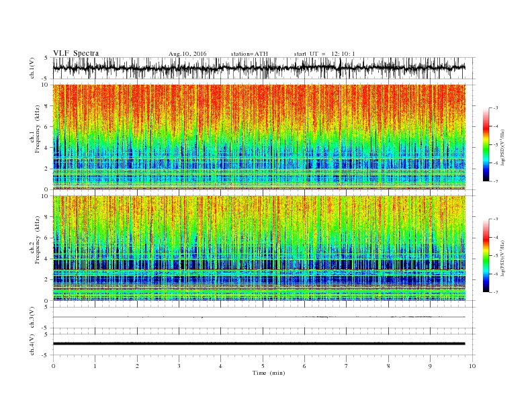
Task: Click the ch.2 spectrogram panel
Action: pyautogui.click(x=259, y=248)
